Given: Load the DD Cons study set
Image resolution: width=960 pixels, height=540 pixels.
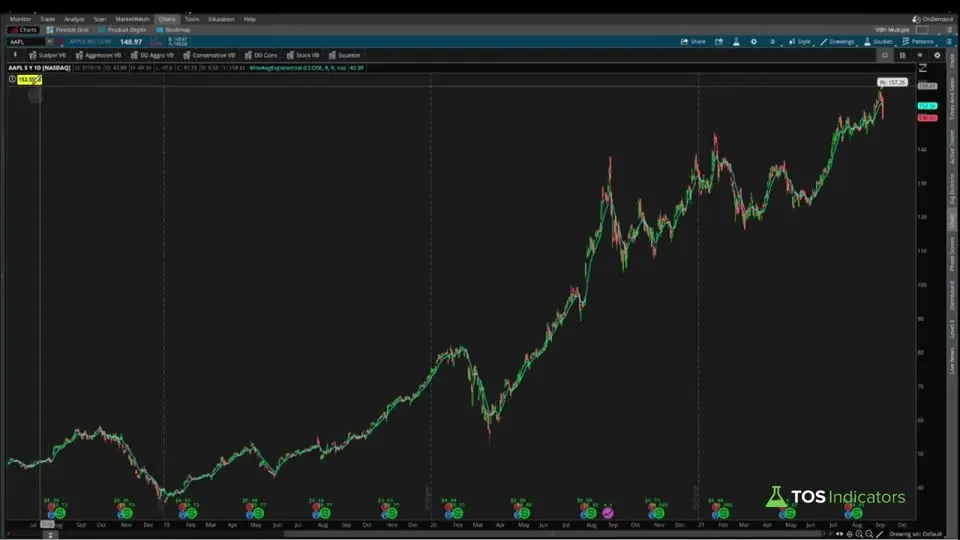Looking at the screenshot, I should point(261,55).
